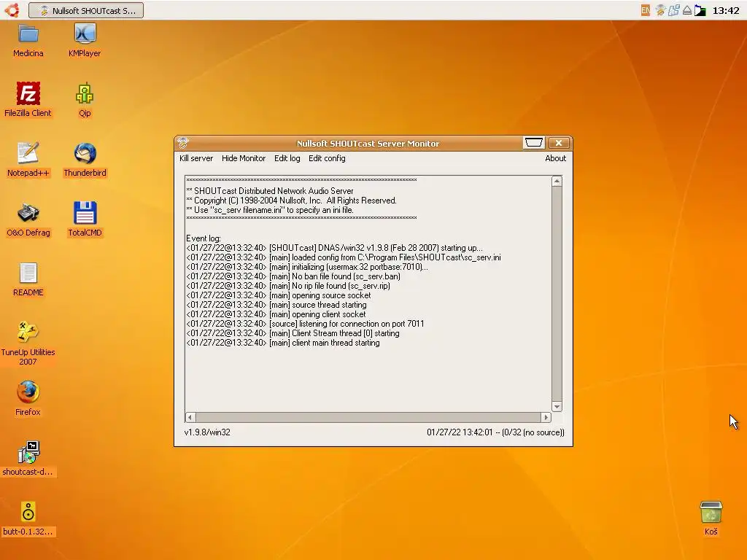Click the log's scroll up arrow
This screenshot has width=747, height=560.
click(557, 181)
